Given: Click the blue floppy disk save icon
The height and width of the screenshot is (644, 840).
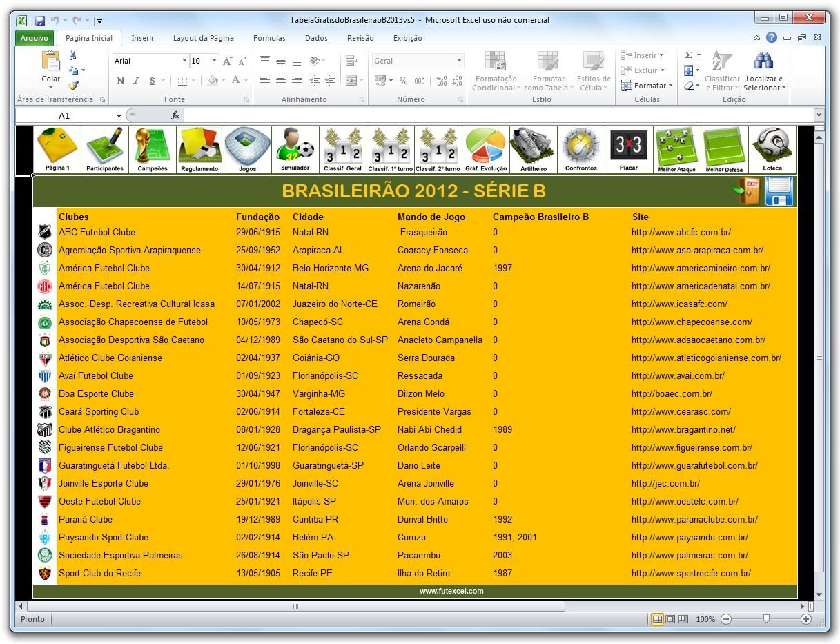Looking at the screenshot, I should [x=779, y=191].
